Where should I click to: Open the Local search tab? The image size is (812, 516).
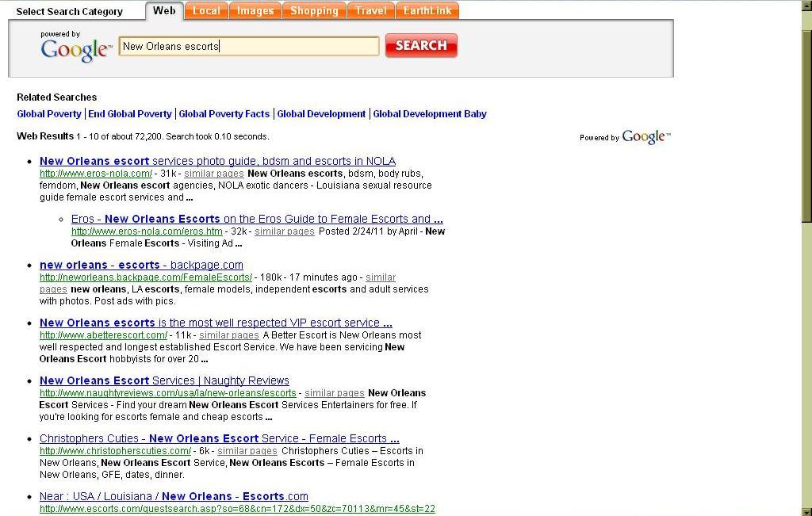point(206,11)
